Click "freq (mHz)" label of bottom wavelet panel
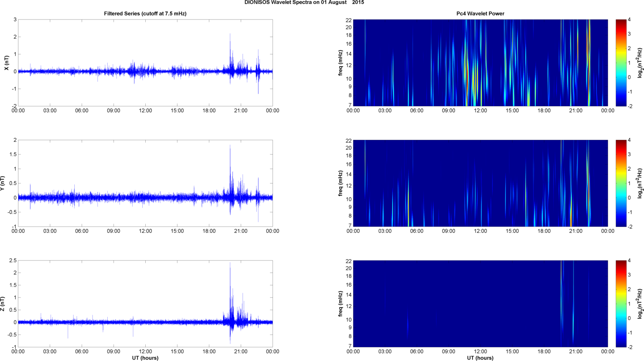644x361 pixels. pyautogui.click(x=340, y=304)
